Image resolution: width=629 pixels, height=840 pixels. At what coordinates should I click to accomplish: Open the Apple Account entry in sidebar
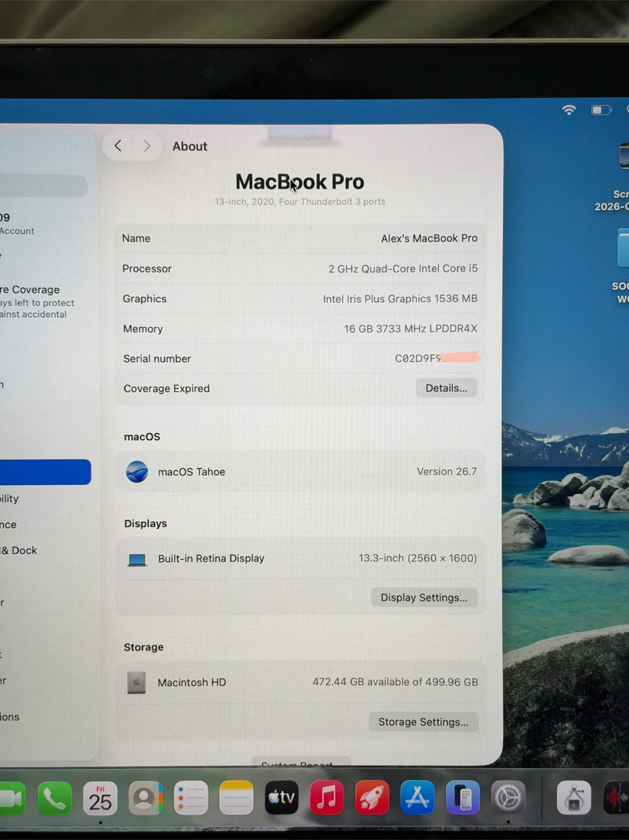click(17, 224)
